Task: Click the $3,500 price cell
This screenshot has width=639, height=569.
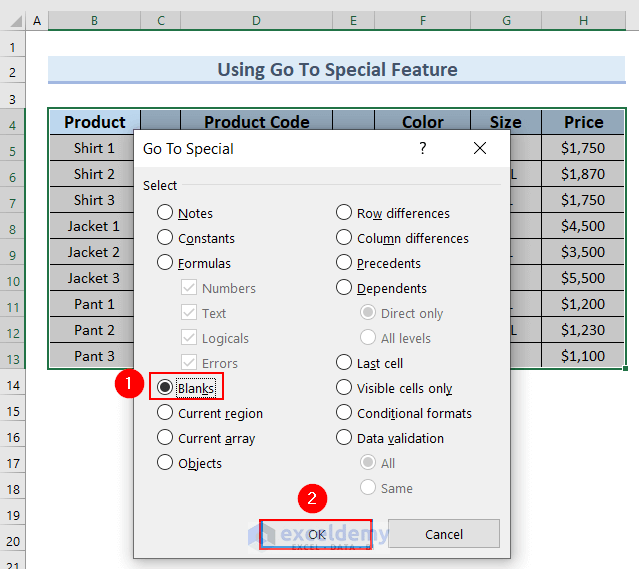Action: click(583, 252)
